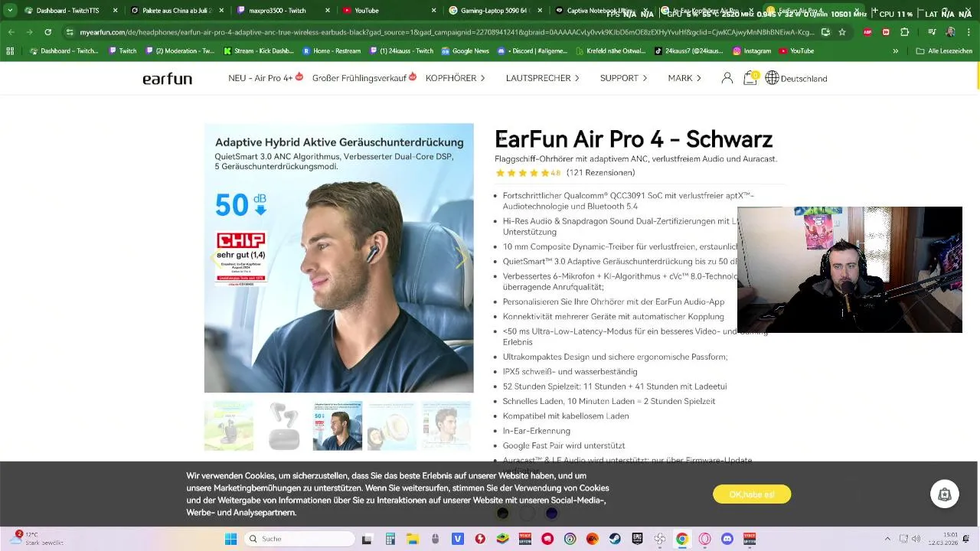Bookmark this page with the star icon
This screenshot has width=980, height=551.
tap(842, 32)
